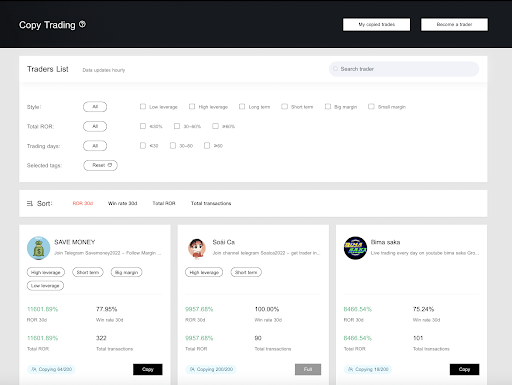Click SAVE MONEY's Short term tag
Screen dimensions: 512x385
[x=88, y=272]
